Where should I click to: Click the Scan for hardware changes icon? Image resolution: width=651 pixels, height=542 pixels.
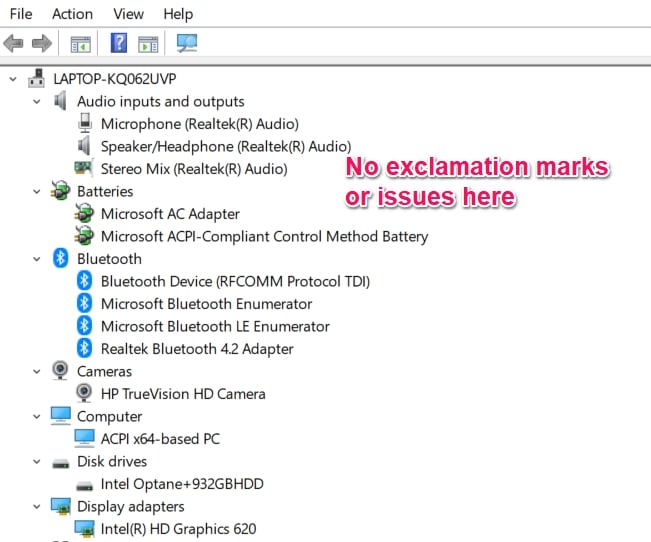[x=187, y=43]
